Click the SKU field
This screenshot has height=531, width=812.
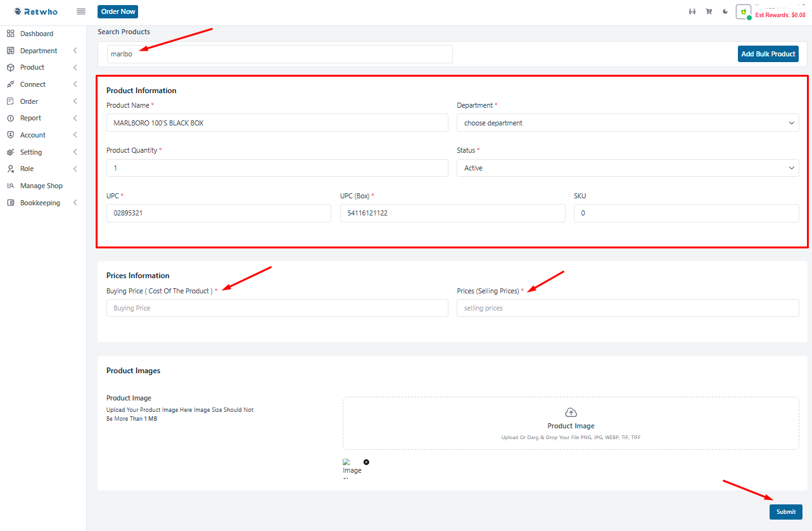click(687, 213)
